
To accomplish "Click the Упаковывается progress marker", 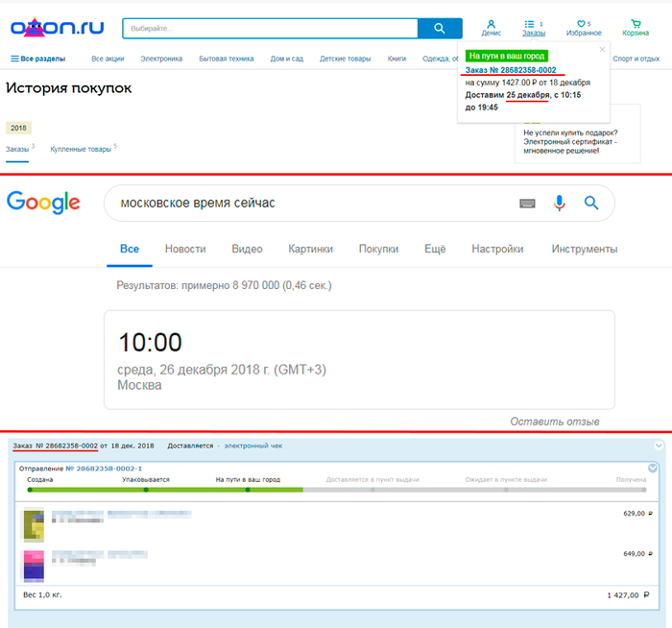I will click(x=146, y=490).
